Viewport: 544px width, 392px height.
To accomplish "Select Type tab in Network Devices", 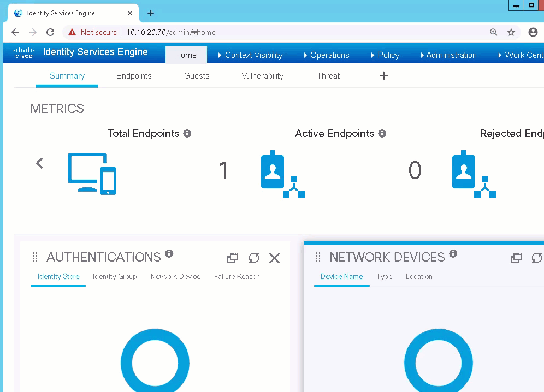I will [x=385, y=276].
